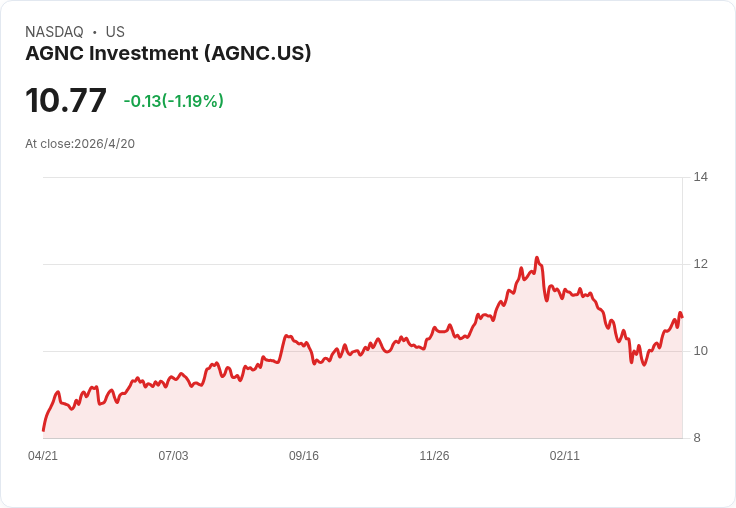This screenshot has width=736, height=508.
Task: Click the 10 y-axis label
Action: [701, 351]
